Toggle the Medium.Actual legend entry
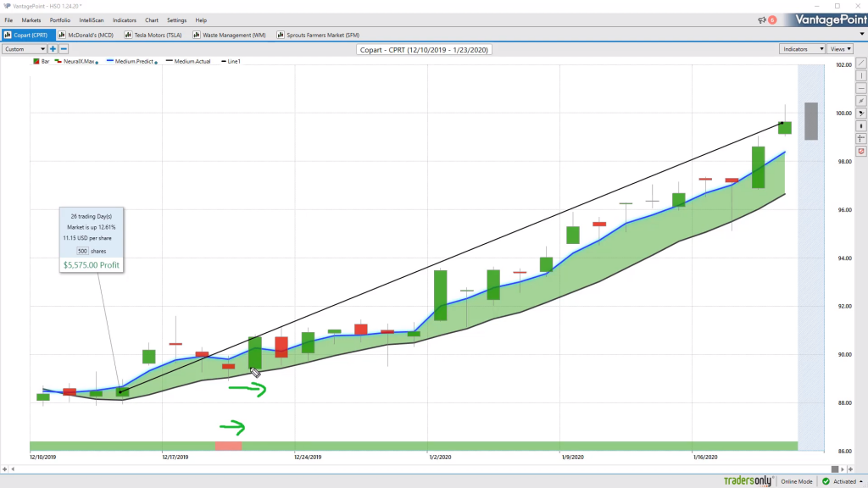This screenshot has height=488, width=868. (x=188, y=61)
